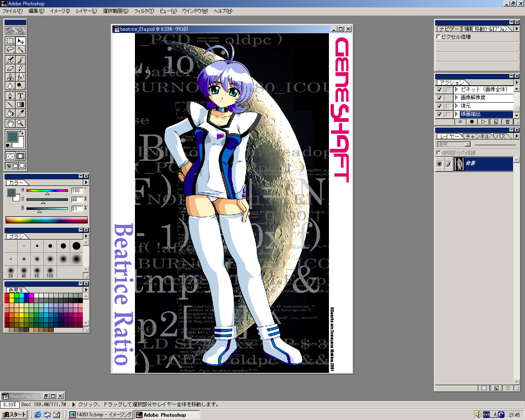Switch to full screen mode
Viewport: 525px width, 420px height.
click(x=22, y=166)
